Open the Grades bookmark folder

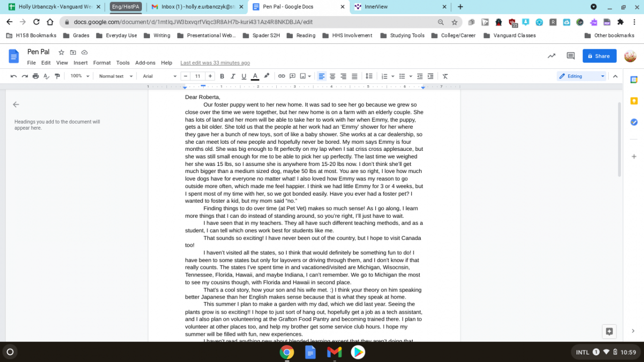pyautogui.click(x=77, y=36)
